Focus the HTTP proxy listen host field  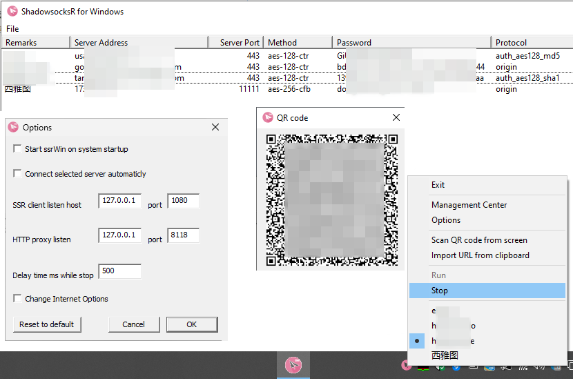(120, 235)
